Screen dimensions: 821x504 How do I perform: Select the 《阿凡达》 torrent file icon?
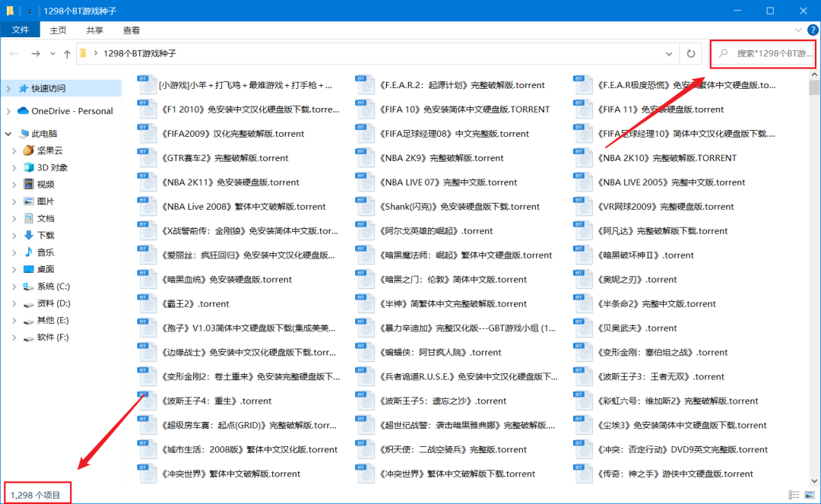click(x=583, y=231)
